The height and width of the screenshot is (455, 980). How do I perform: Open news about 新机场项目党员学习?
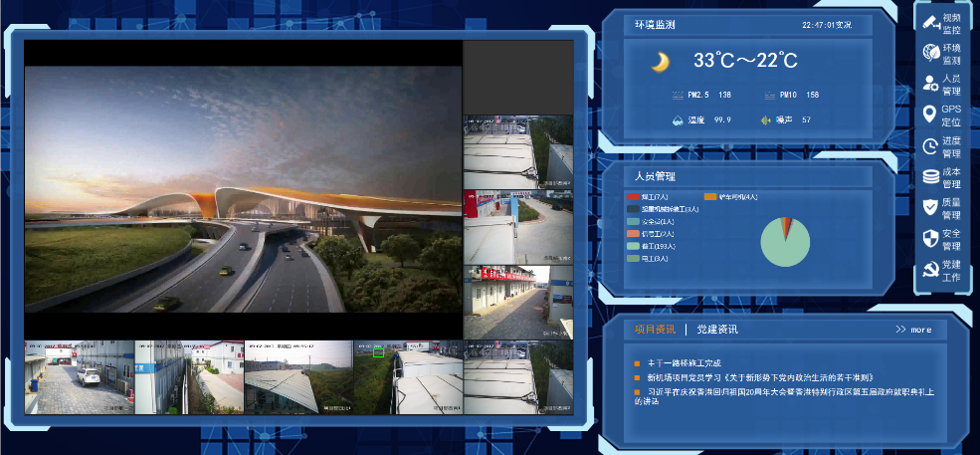tap(759, 378)
